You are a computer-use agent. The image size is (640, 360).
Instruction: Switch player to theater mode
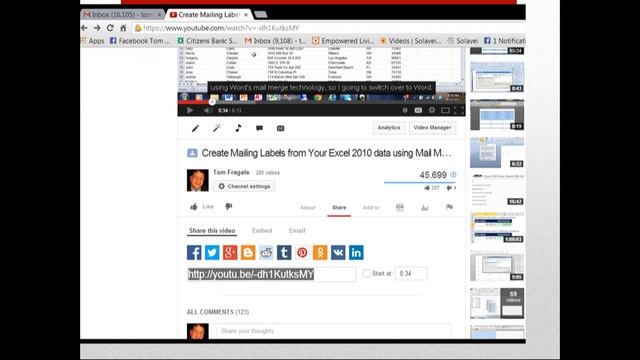tap(445, 110)
